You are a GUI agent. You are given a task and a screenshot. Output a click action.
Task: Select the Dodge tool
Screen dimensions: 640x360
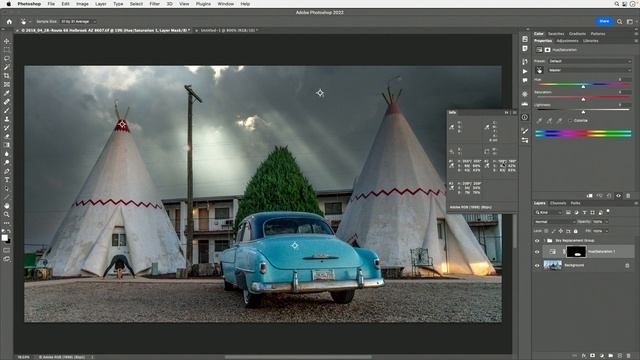[7, 162]
